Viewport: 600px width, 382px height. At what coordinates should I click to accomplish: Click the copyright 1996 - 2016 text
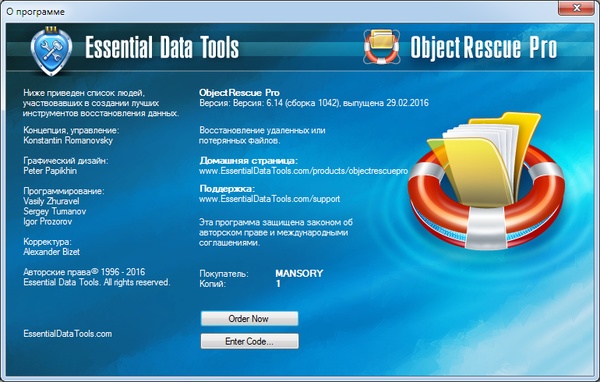click(84, 272)
